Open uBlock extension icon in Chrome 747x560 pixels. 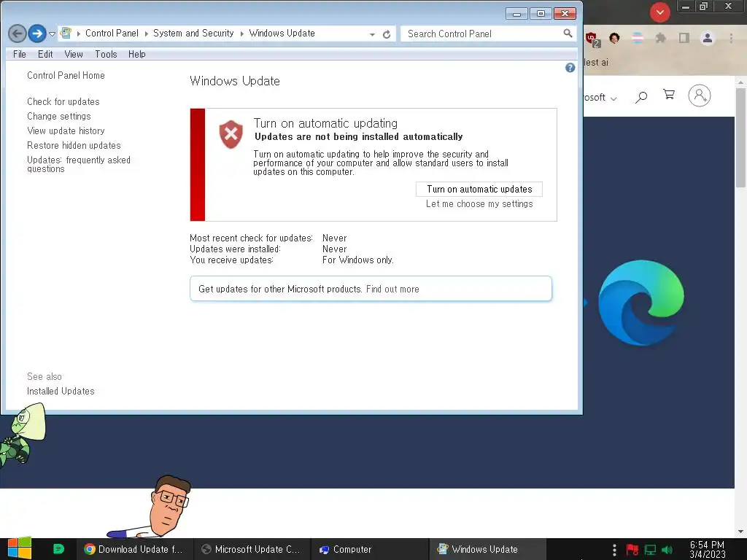point(592,39)
